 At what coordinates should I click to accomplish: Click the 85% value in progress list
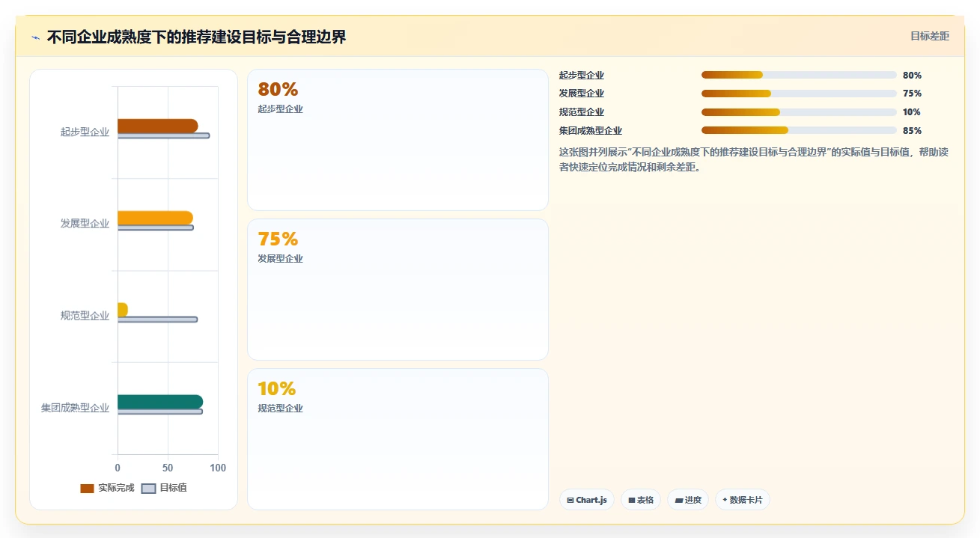[x=912, y=131]
